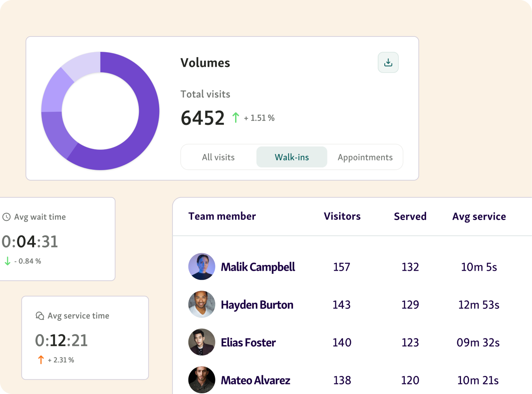Click the green down arrow under the wait time
Viewport: 532px width, 394px height.
click(8, 261)
